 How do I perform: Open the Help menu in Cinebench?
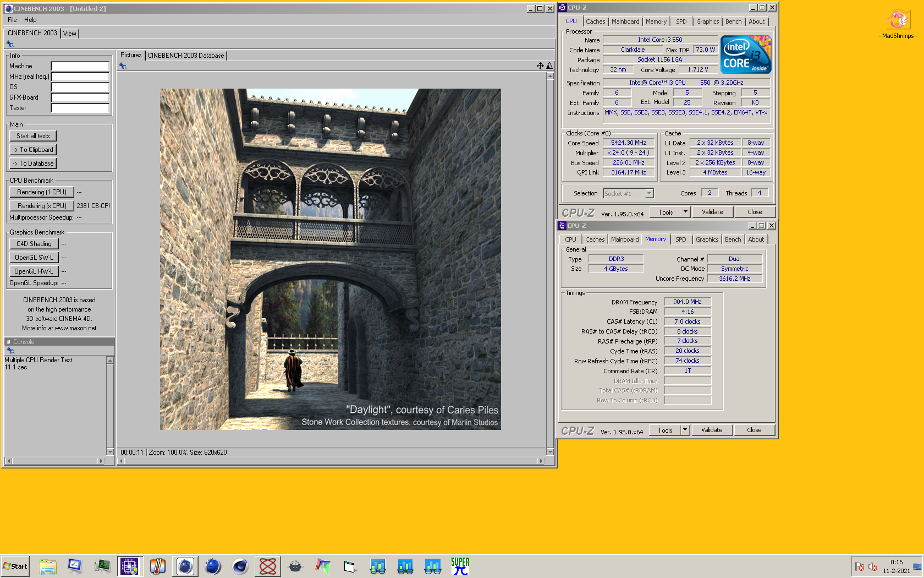point(30,20)
